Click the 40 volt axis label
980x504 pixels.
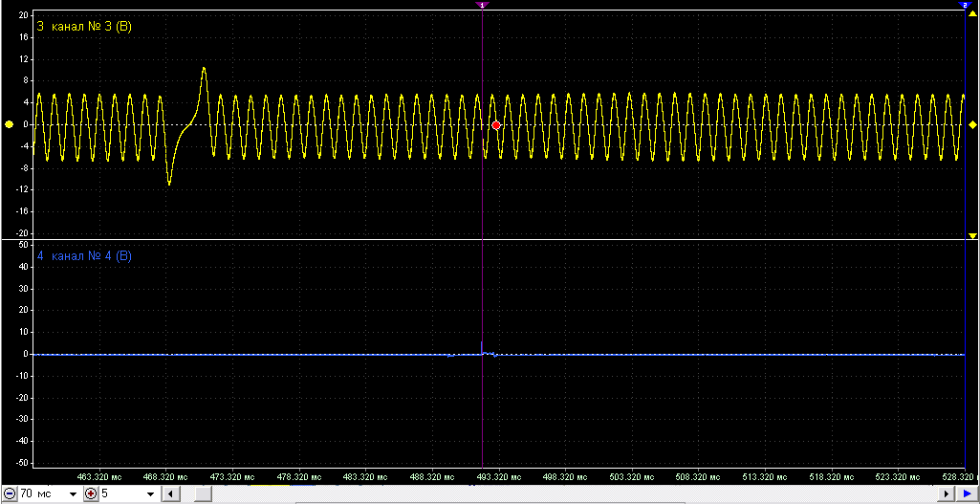tap(23, 267)
